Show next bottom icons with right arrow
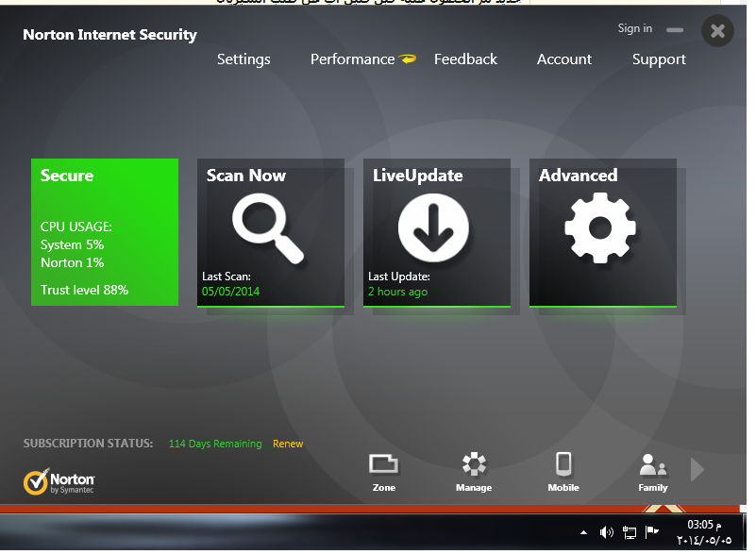The width and height of the screenshot is (756, 554). pyautogui.click(x=697, y=470)
